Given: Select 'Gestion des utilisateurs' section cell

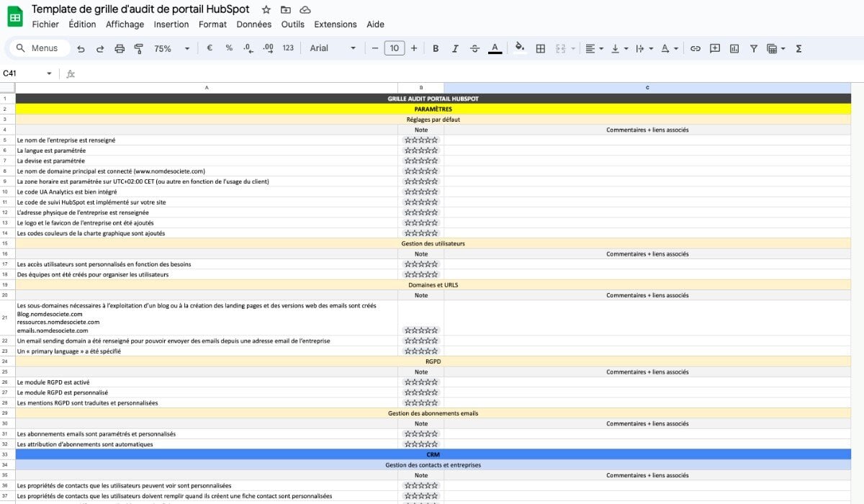Looking at the screenshot, I should click(433, 244).
